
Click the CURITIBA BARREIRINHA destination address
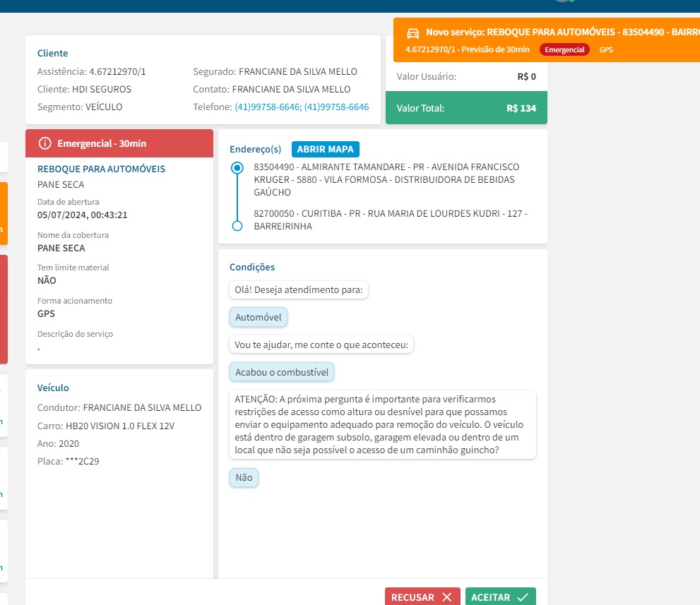click(x=391, y=220)
